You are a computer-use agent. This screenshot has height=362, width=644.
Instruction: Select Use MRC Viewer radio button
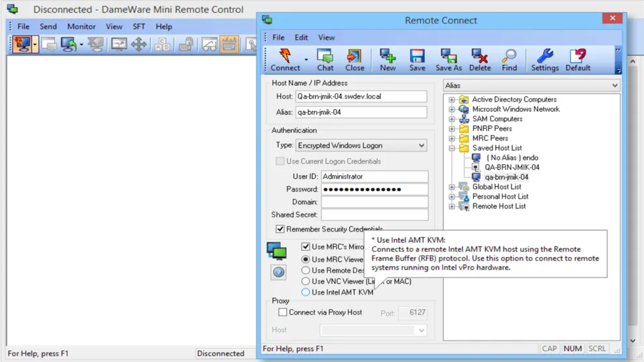[x=305, y=259]
